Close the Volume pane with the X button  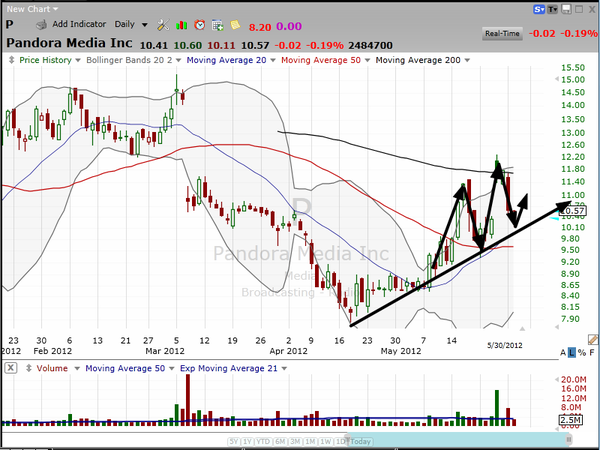pyautogui.click(x=11, y=368)
